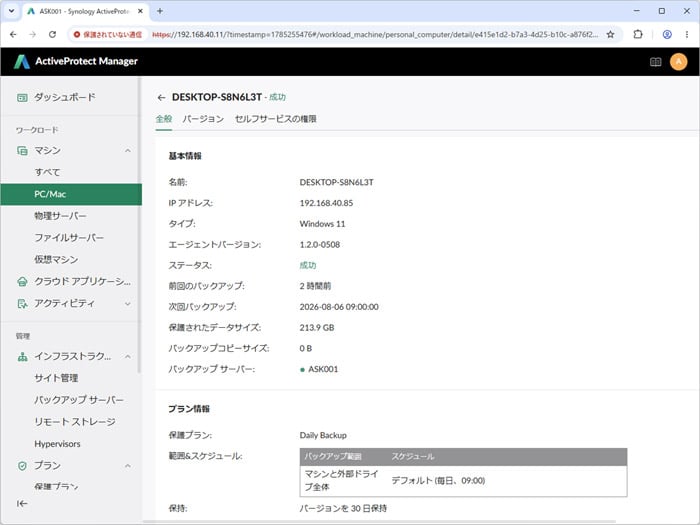
Task: Switch to the バージョン tab
Action: click(x=203, y=119)
